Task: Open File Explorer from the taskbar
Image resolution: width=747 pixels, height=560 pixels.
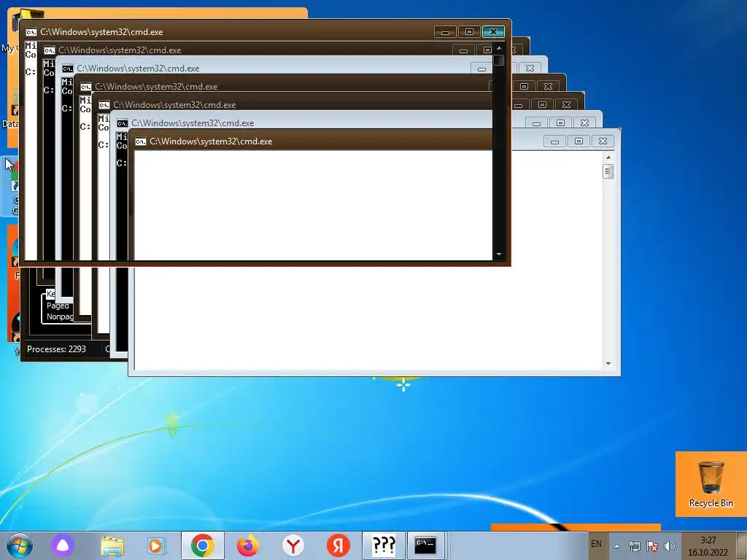Action: click(112, 545)
